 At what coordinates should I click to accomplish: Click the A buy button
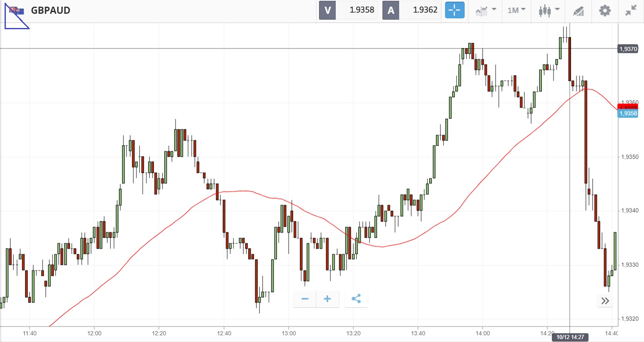[391, 10]
